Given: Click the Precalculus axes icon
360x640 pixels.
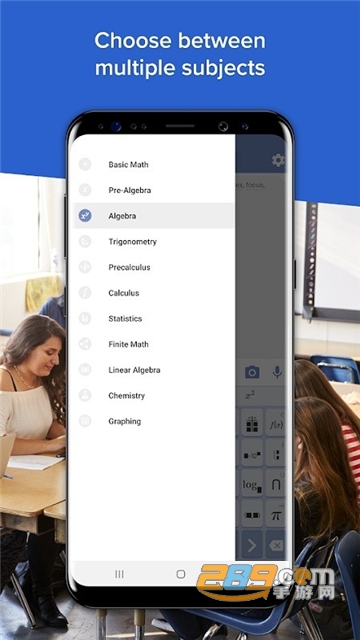Looking at the screenshot, I should pos(85,267).
